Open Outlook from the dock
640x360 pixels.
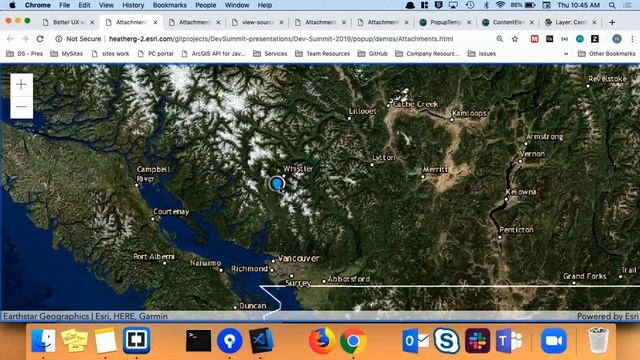(416, 340)
